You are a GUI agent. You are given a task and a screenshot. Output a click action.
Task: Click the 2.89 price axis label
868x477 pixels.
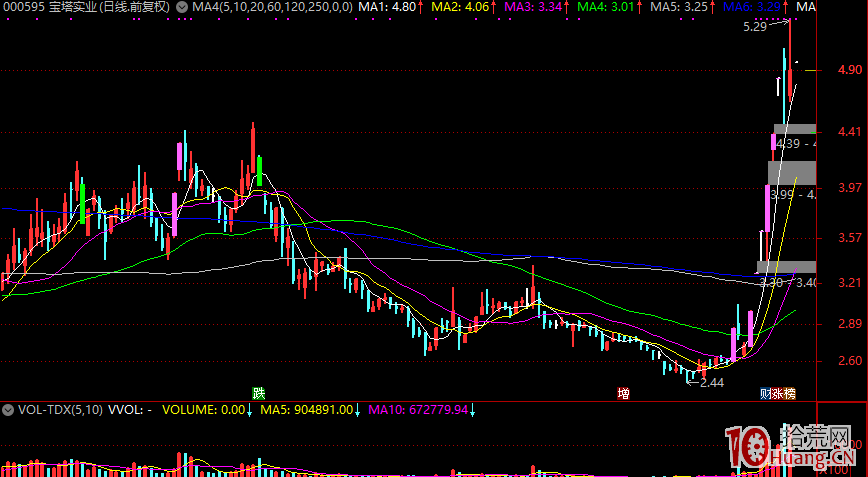point(850,324)
